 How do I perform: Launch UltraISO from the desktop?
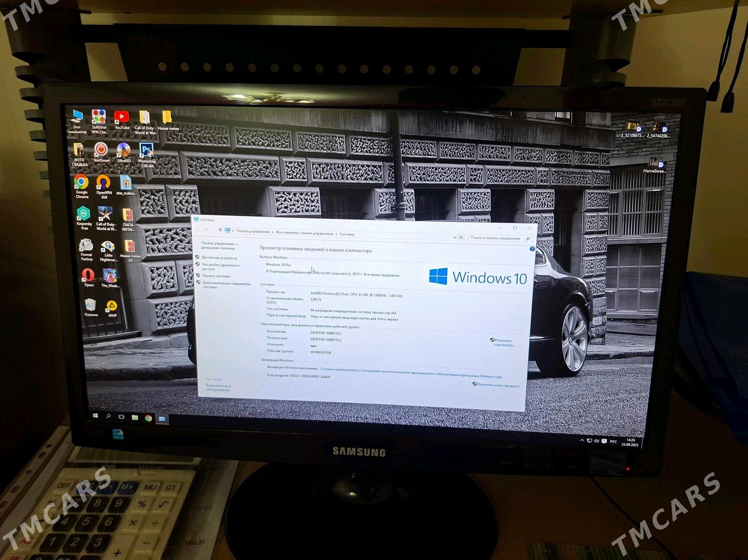coord(124,153)
